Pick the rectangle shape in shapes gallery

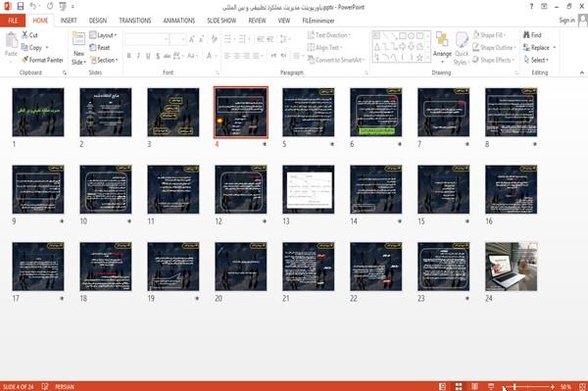click(403, 36)
